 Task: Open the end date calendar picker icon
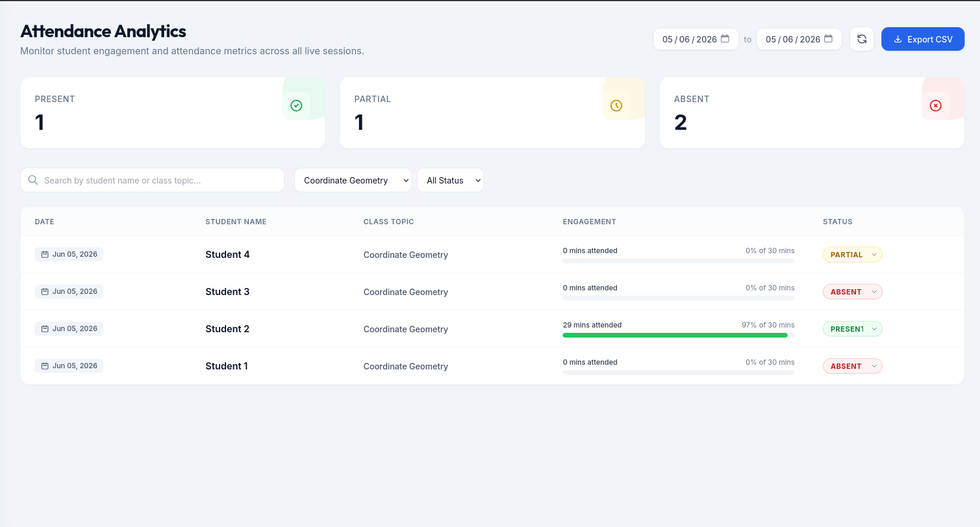click(x=828, y=39)
